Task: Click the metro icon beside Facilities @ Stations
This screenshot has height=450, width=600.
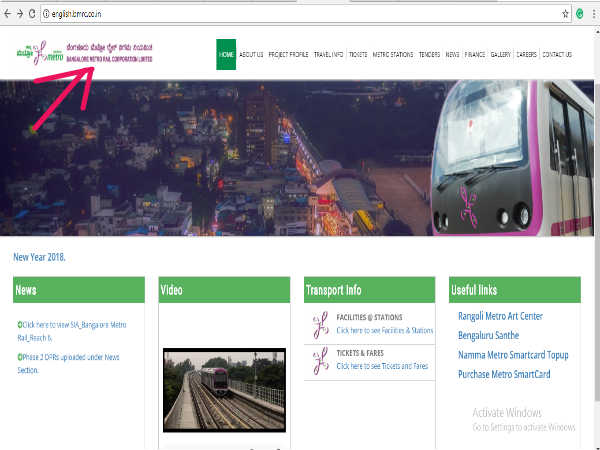Action: tap(321, 325)
